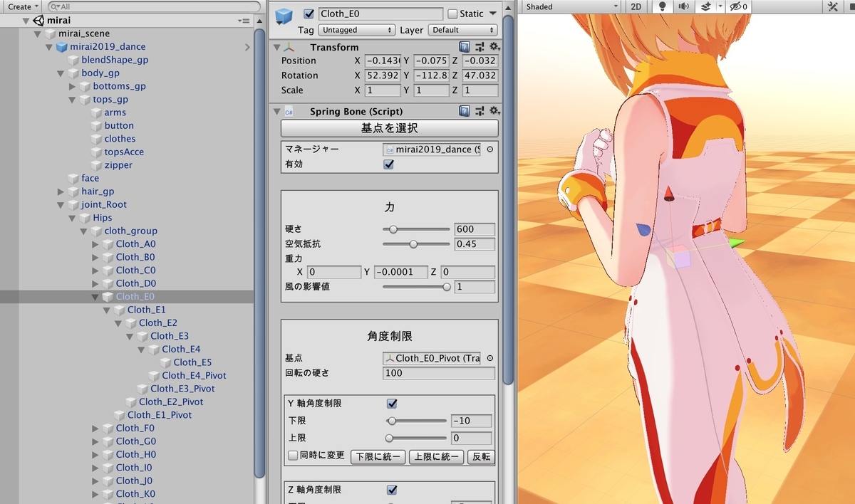Toggle Cloth_E0 active checkbox
The height and width of the screenshot is (504, 855).
click(309, 14)
